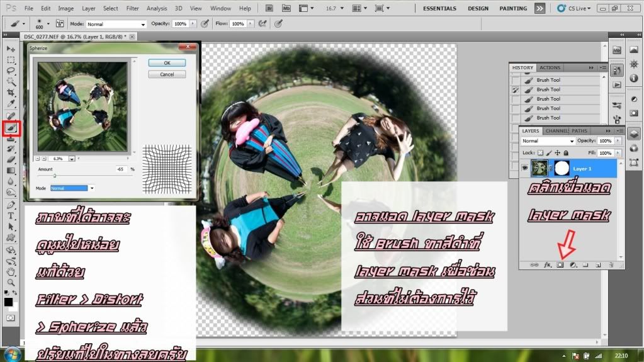Image resolution: width=644 pixels, height=362 pixels.
Task: Create new adjustment layer icon
Action: pos(573,265)
